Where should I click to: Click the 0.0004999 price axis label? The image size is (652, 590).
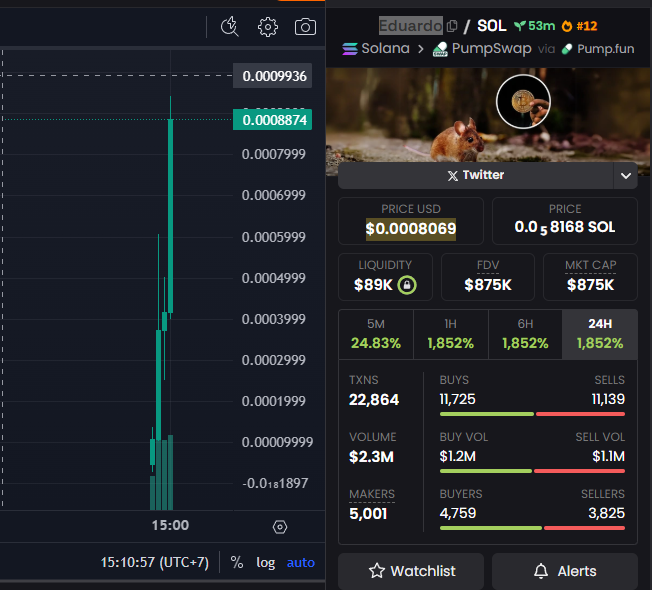[274, 278]
